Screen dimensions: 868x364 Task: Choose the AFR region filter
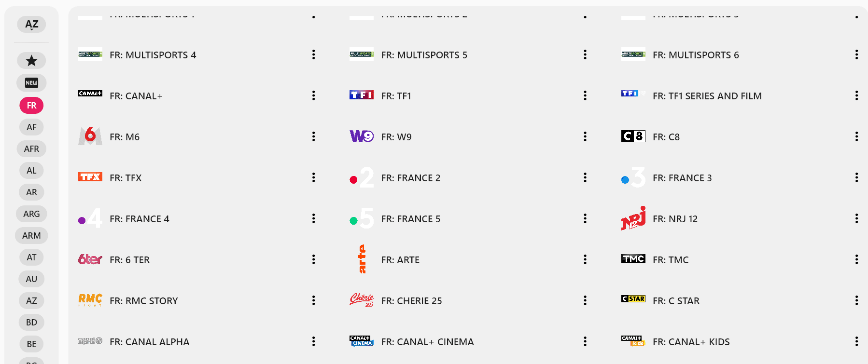click(x=31, y=149)
